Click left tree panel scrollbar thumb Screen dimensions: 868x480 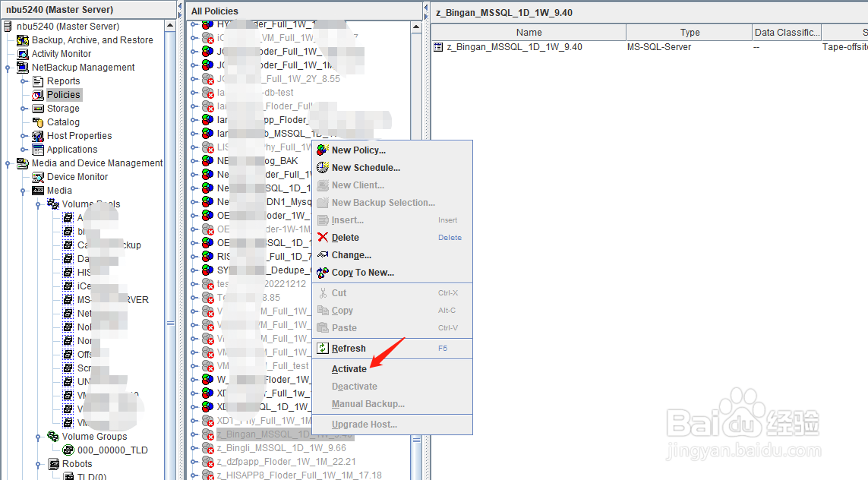pos(171,324)
